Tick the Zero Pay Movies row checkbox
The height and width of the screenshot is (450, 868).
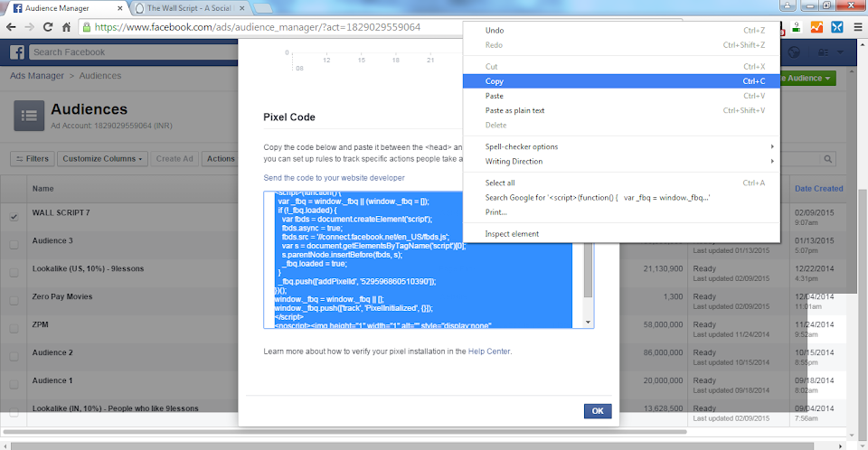[x=14, y=301]
